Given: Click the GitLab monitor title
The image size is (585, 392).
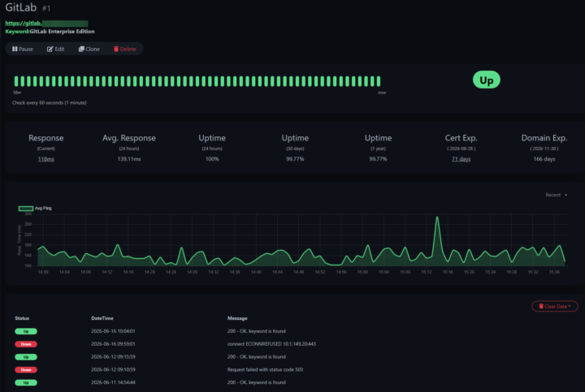Looking at the screenshot, I should pos(21,7).
